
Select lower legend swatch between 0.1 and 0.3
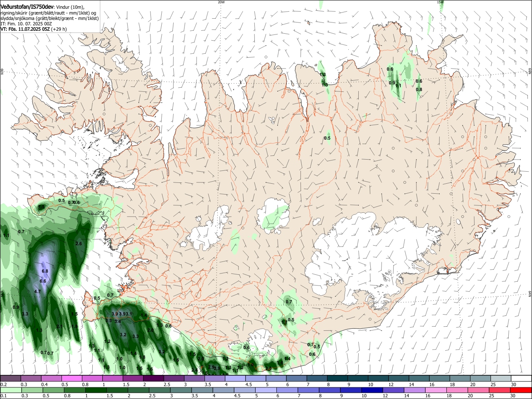click(10, 390)
